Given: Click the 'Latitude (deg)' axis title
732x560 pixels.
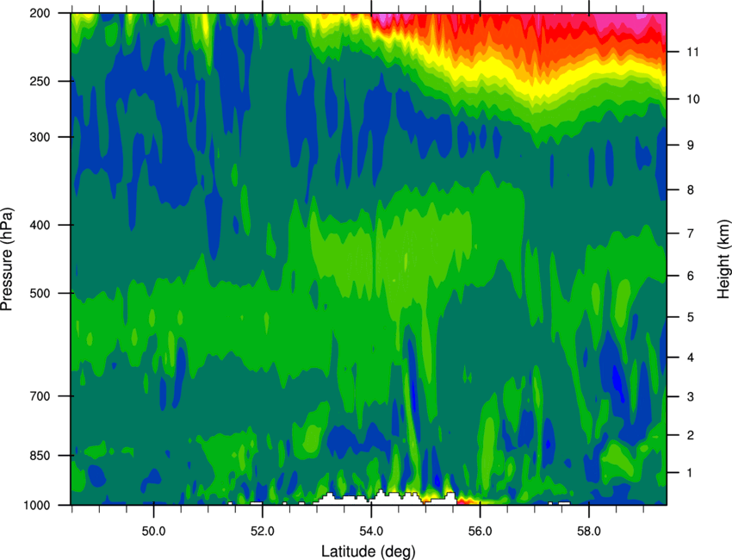Looking at the screenshot, I should 369,551.
